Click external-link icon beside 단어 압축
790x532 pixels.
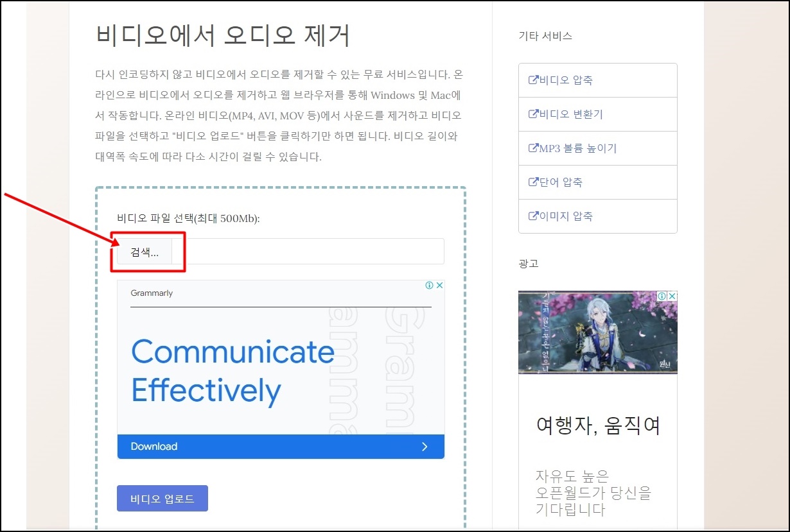[533, 182]
